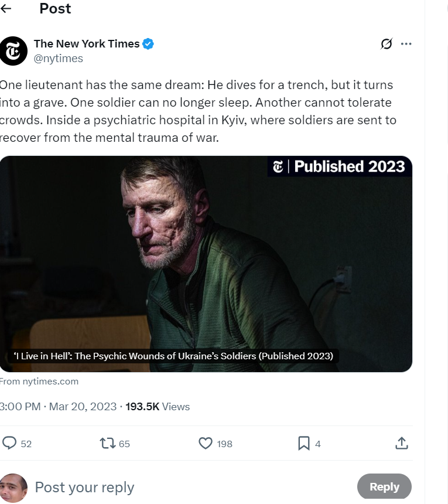Open the share post icon

coord(402,443)
